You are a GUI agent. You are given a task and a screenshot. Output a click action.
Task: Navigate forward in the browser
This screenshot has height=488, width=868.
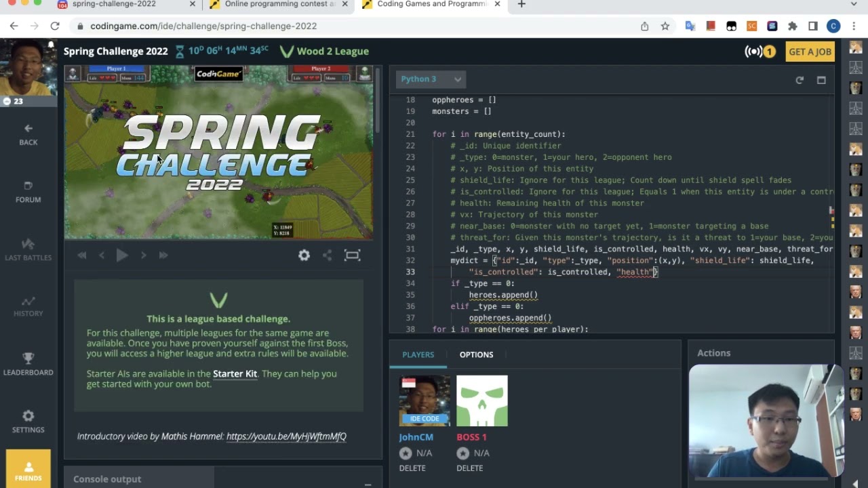[35, 26]
